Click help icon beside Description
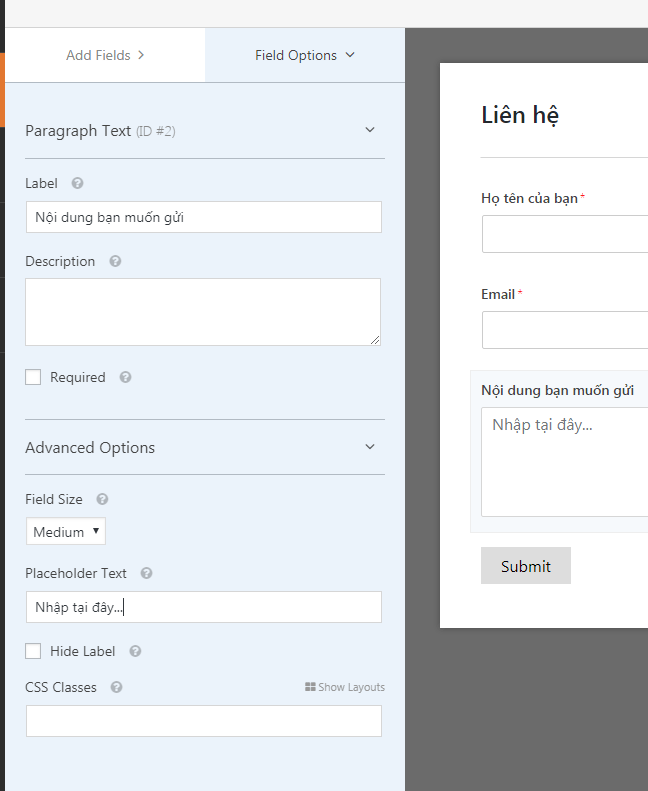The height and width of the screenshot is (791, 648). click(115, 262)
